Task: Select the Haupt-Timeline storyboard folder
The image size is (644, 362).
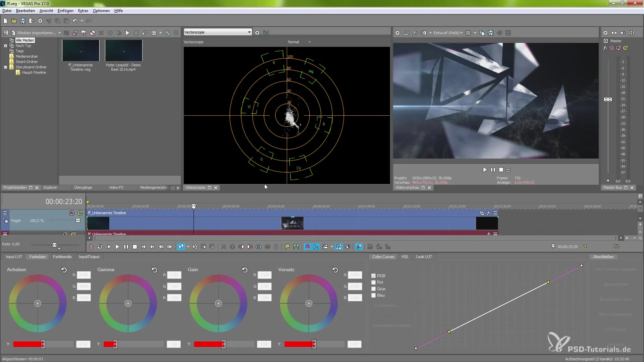Action: [x=34, y=72]
